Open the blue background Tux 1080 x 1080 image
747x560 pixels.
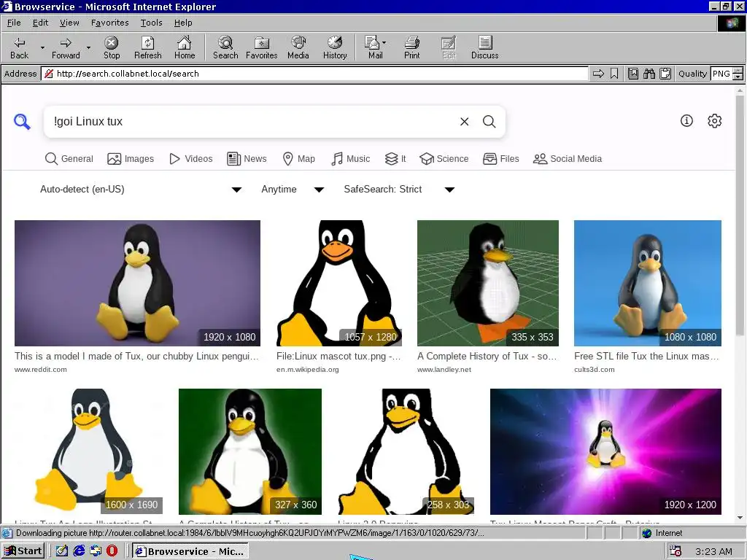(648, 283)
